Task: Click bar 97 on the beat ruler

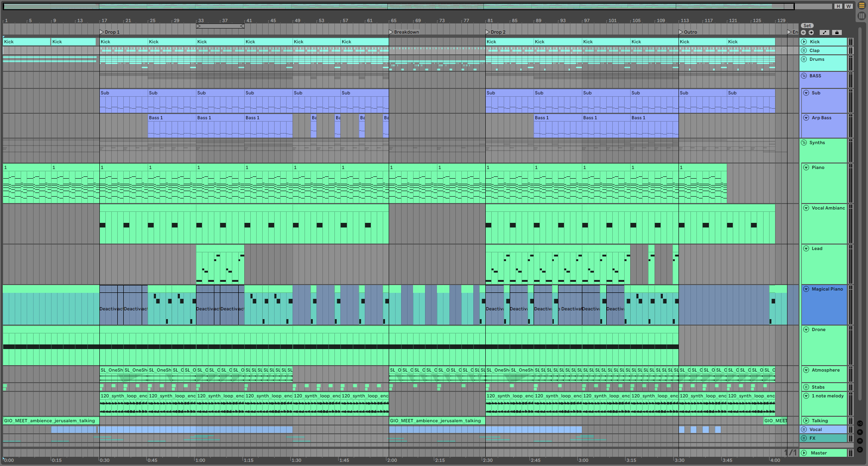Action: [x=586, y=21]
